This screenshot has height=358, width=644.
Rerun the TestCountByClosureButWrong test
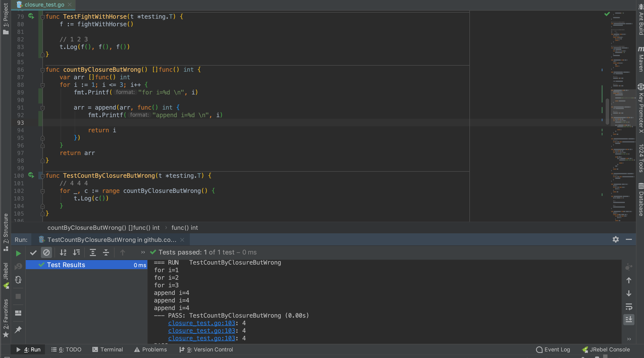[x=18, y=253]
